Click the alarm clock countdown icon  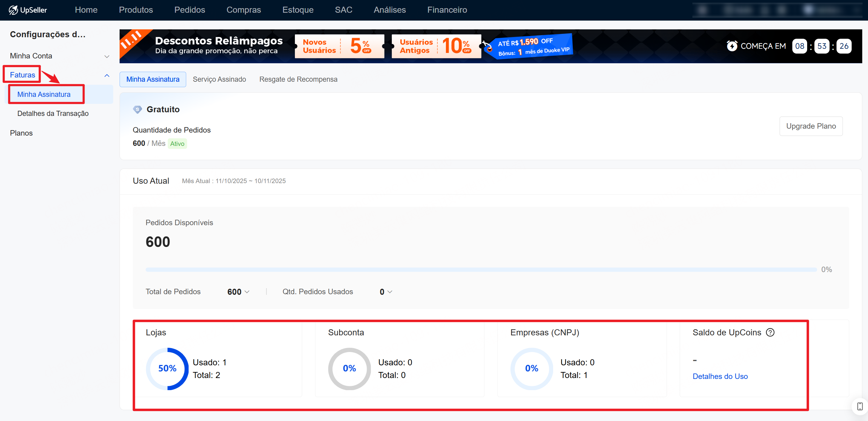(x=732, y=46)
